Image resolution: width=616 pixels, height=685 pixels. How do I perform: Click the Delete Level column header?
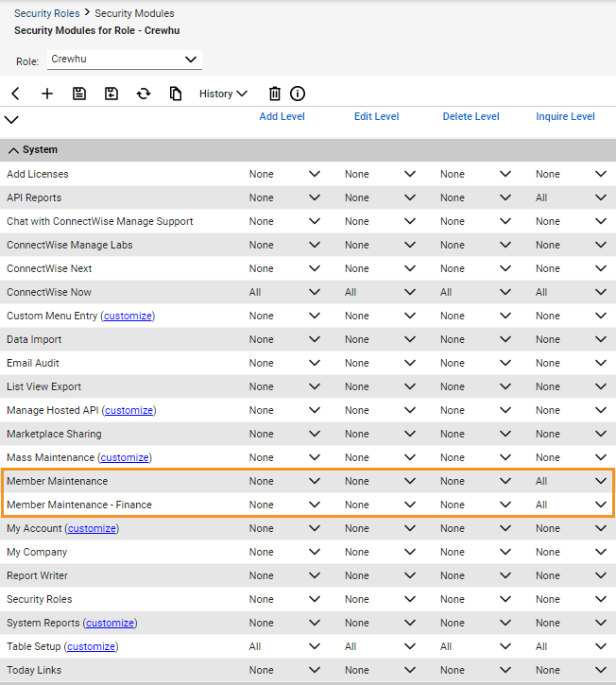click(471, 116)
